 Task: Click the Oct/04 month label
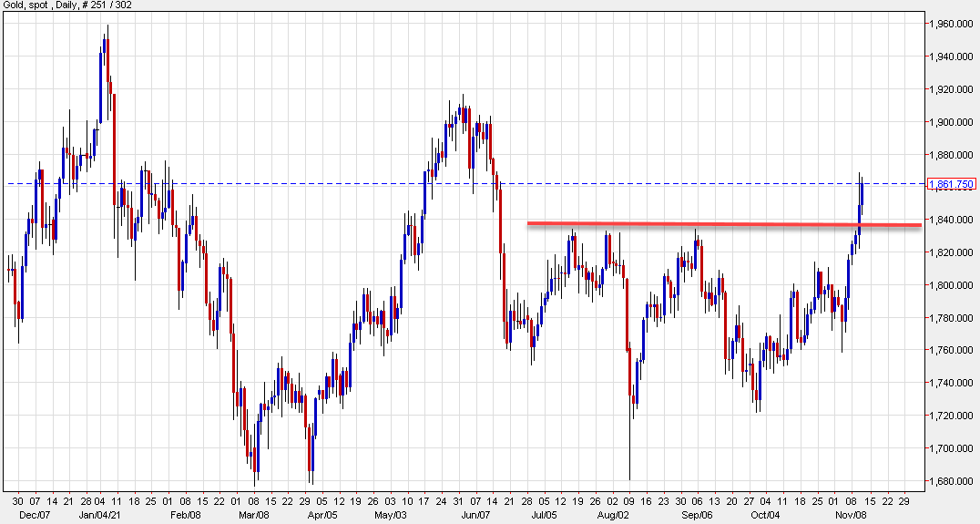click(766, 515)
